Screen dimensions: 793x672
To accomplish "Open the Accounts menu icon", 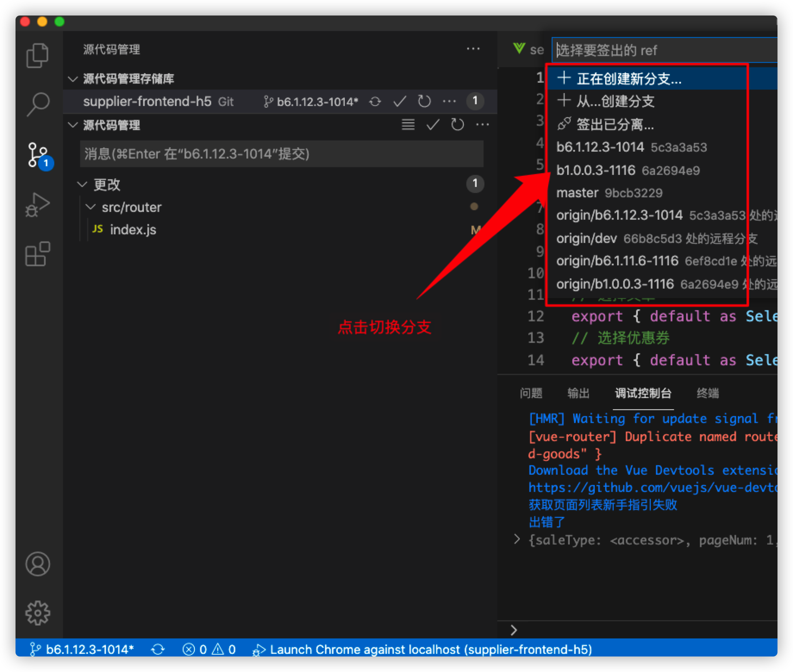I will point(38,564).
